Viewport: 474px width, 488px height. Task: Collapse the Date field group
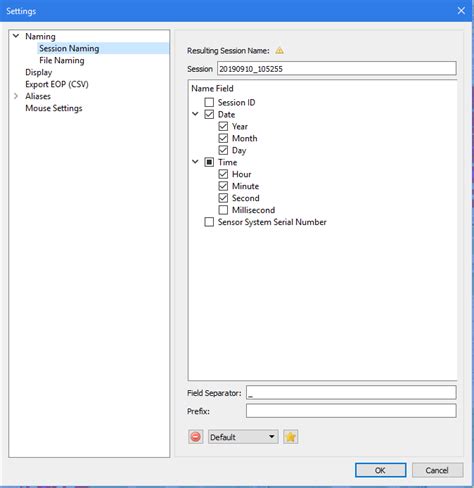[195, 114]
